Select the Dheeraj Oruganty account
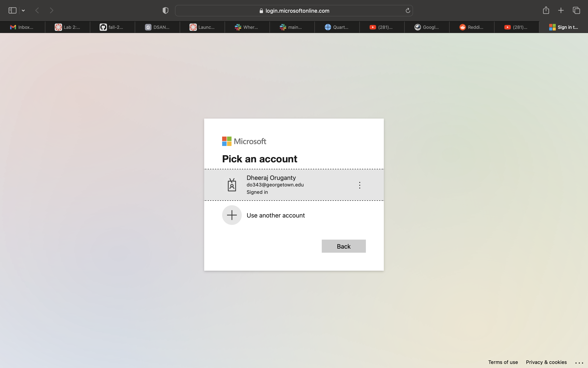The height and width of the screenshot is (368, 588). click(x=294, y=185)
